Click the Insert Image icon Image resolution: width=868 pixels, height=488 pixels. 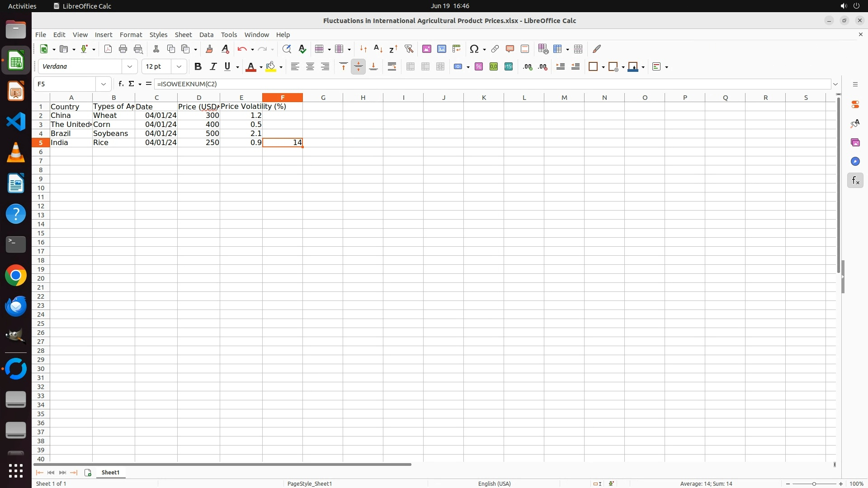point(426,49)
